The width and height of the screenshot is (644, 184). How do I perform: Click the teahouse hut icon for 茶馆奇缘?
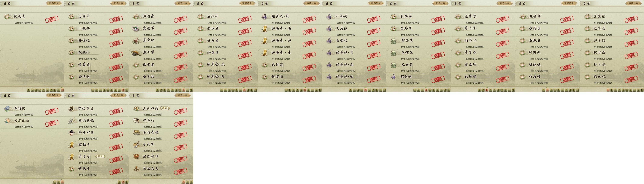(136, 132)
